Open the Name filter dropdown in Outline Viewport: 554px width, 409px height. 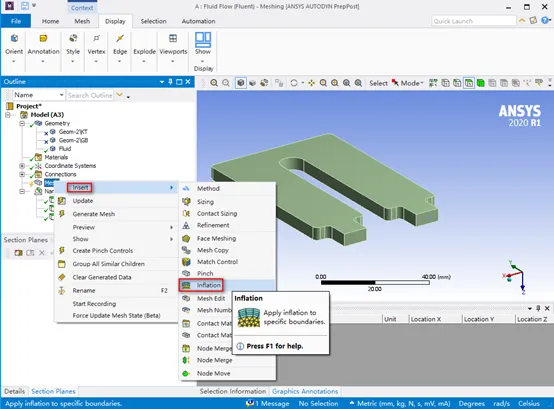61,95
